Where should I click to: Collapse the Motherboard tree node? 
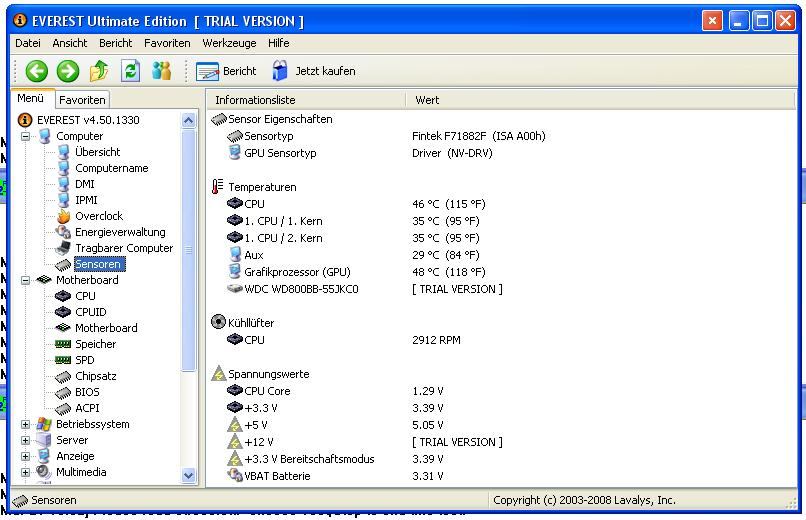click(25, 280)
